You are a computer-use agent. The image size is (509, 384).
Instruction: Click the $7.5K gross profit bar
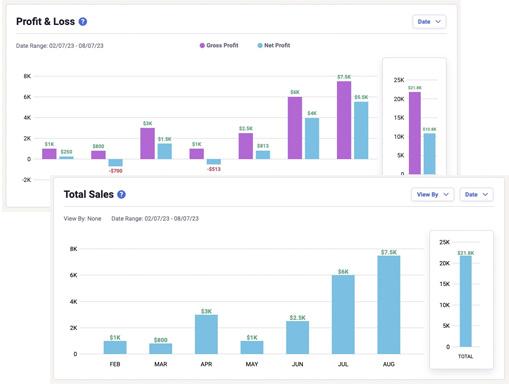344,120
